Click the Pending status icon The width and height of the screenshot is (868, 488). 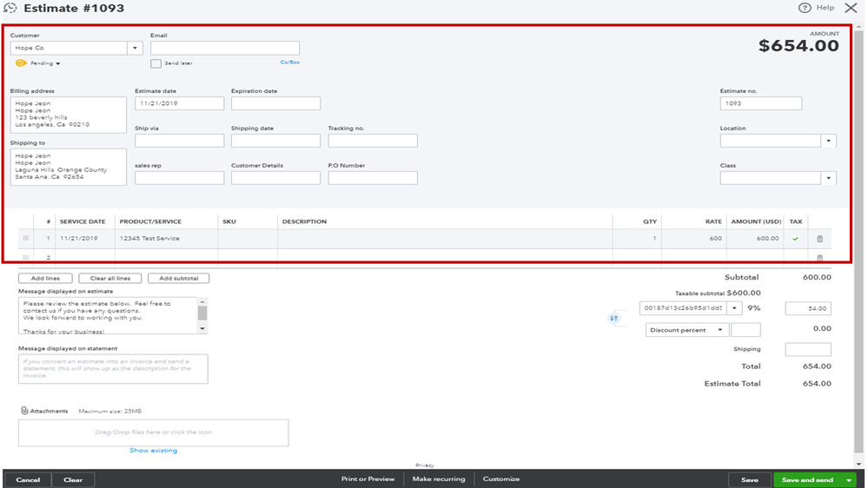[21, 63]
